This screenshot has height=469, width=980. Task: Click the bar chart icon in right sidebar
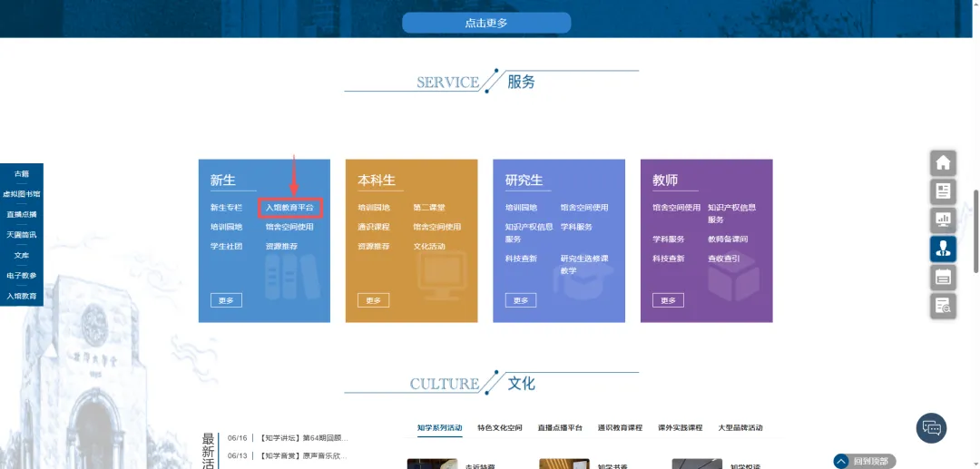click(x=943, y=220)
